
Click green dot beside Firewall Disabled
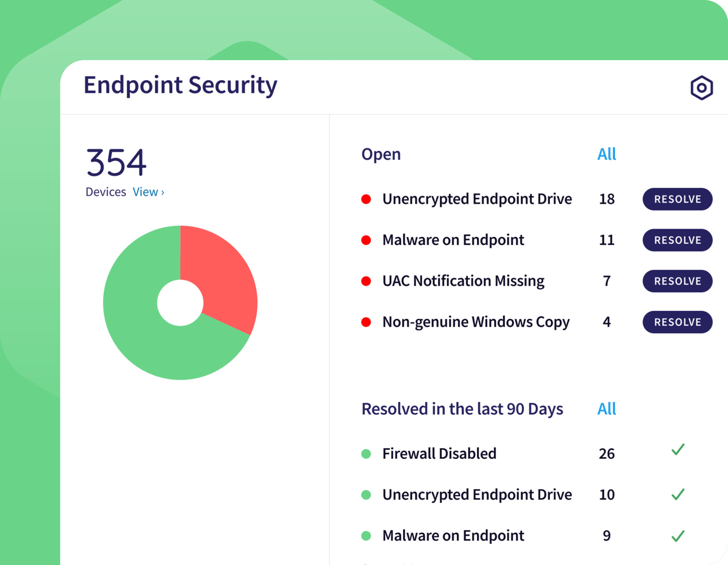pos(366,454)
